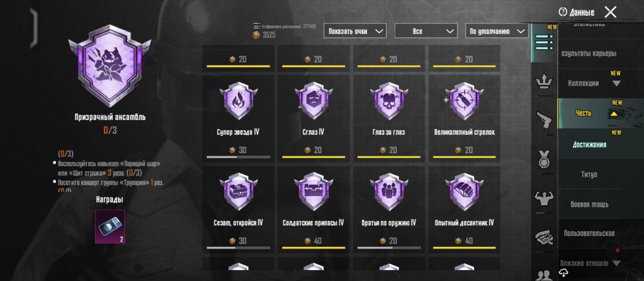Open the Сезам, откройся IV chest badge
Screen dimensions: 644x281
pyautogui.click(x=238, y=191)
